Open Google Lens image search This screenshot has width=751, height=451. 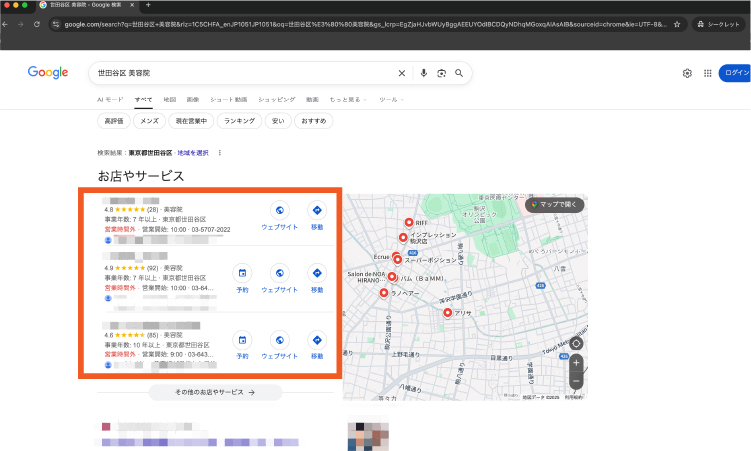pyautogui.click(x=441, y=73)
